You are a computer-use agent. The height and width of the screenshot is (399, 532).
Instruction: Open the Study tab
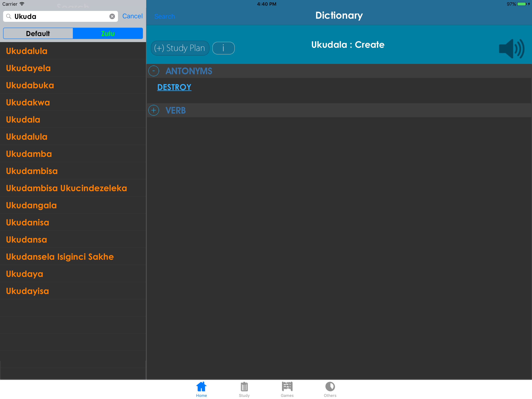click(x=244, y=389)
